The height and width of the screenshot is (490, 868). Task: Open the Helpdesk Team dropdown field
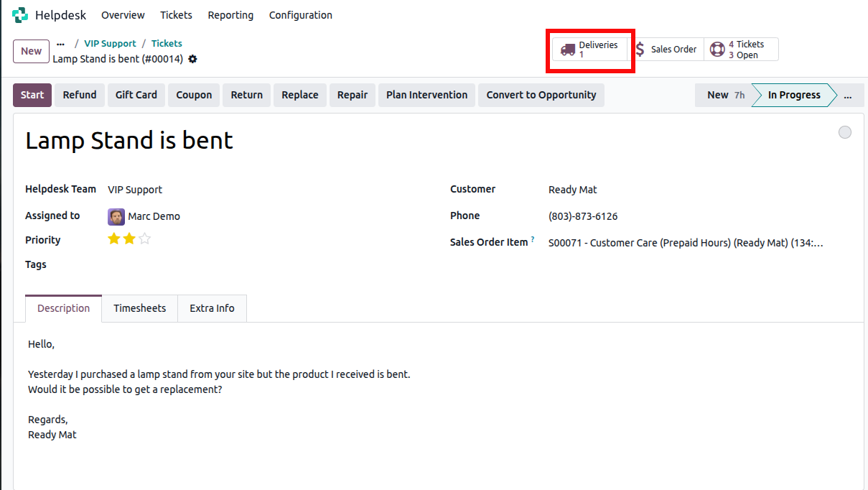[x=273, y=190]
